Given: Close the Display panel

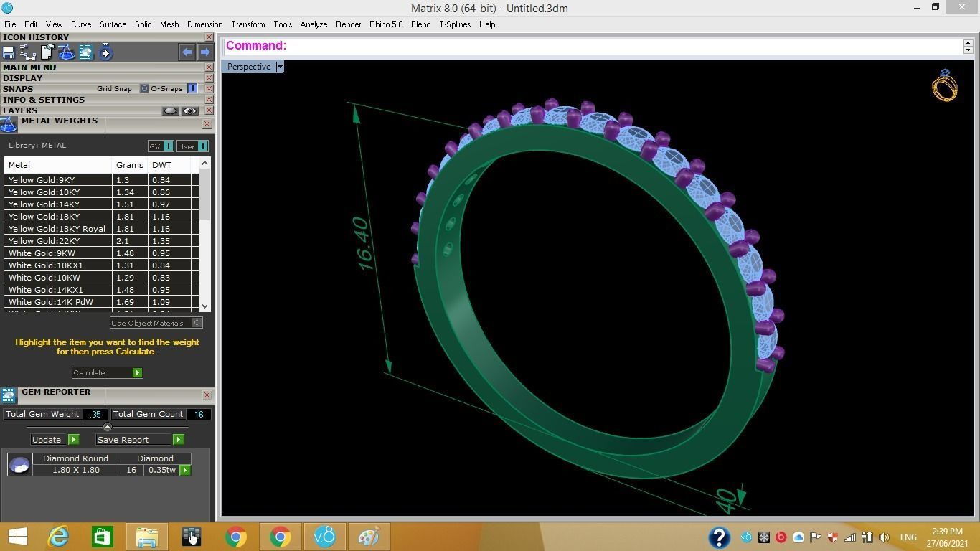Looking at the screenshot, I should pyautogui.click(x=209, y=78).
